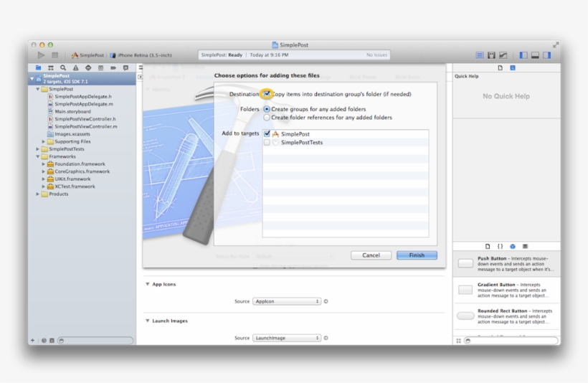The width and height of the screenshot is (588, 383).
Task: Select SimplePostAppDelegate.m file
Action: (x=84, y=104)
